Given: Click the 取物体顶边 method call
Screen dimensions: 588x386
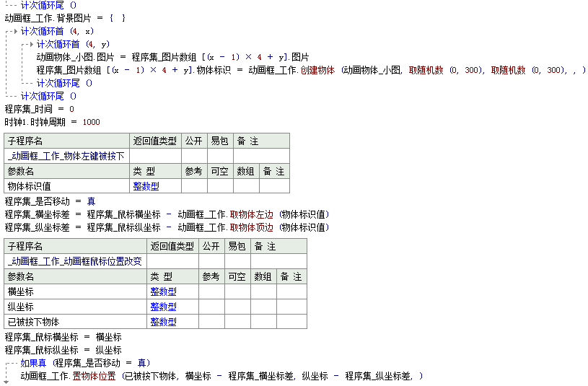Looking at the screenshot, I should (252, 227).
